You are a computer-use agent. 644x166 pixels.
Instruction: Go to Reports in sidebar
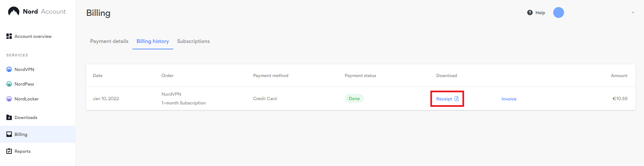[23, 151]
